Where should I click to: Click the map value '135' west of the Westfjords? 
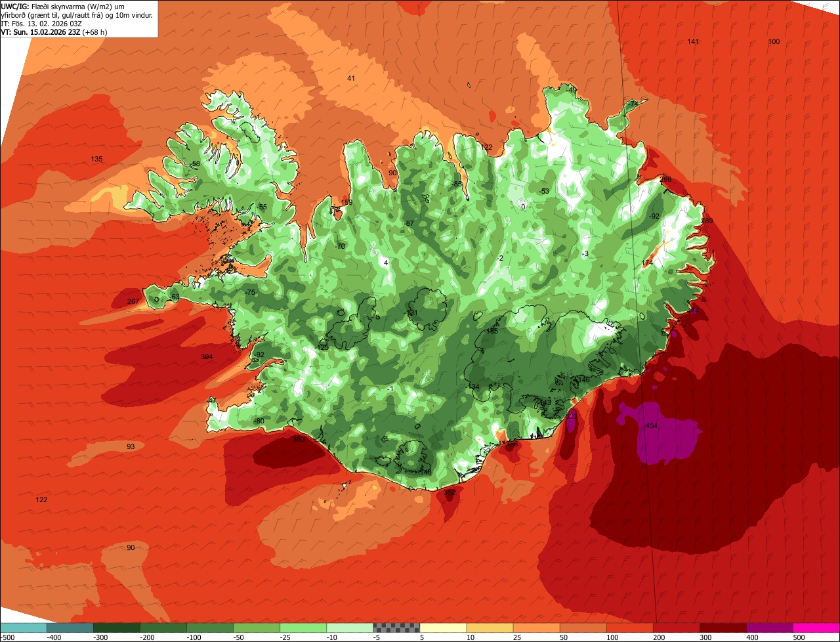pyautogui.click(x=96, y=160)
